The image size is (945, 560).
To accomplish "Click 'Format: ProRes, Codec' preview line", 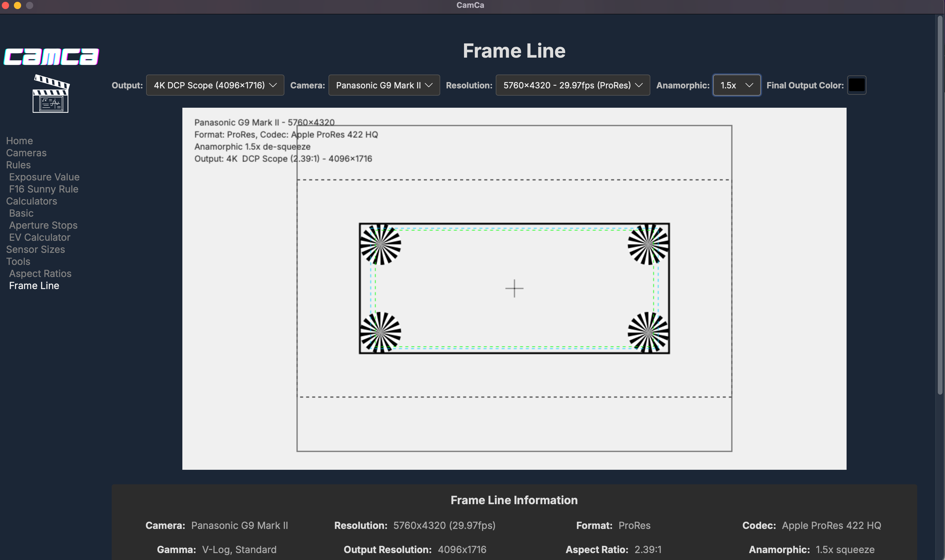I will tap(286, 135).
